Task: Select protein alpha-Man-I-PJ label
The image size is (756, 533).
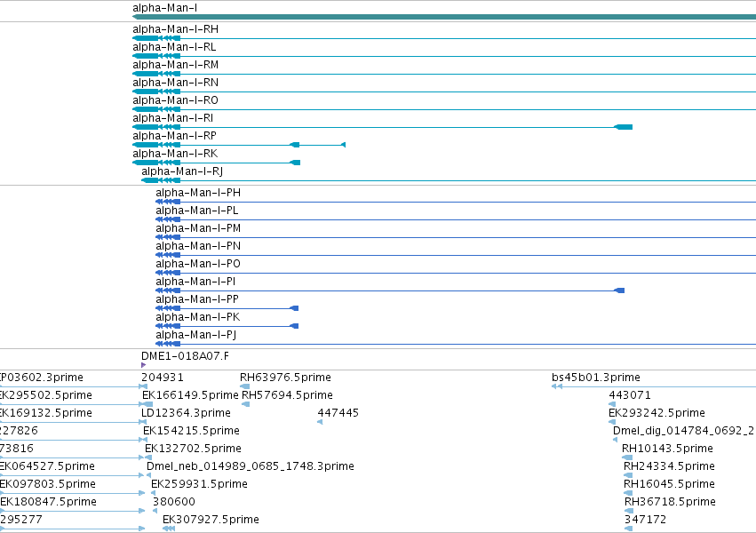Action: coord(196,336)
